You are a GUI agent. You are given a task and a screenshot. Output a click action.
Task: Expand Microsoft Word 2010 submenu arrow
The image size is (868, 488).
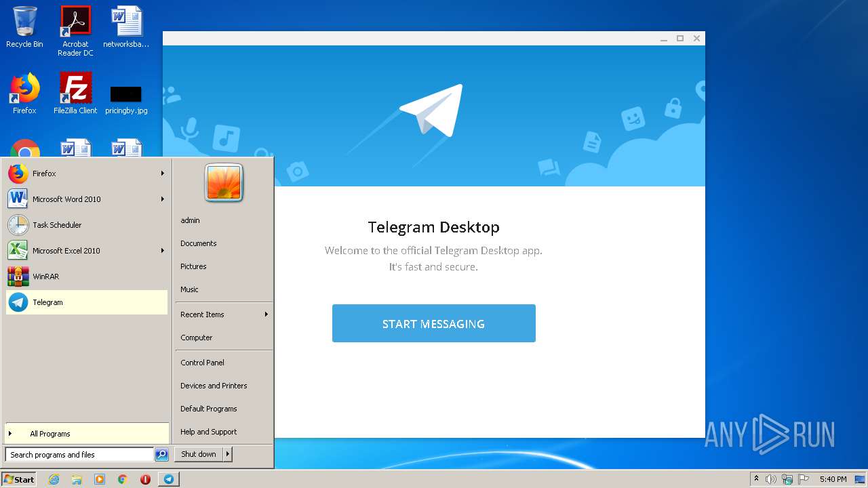click(x=163, y=199)
